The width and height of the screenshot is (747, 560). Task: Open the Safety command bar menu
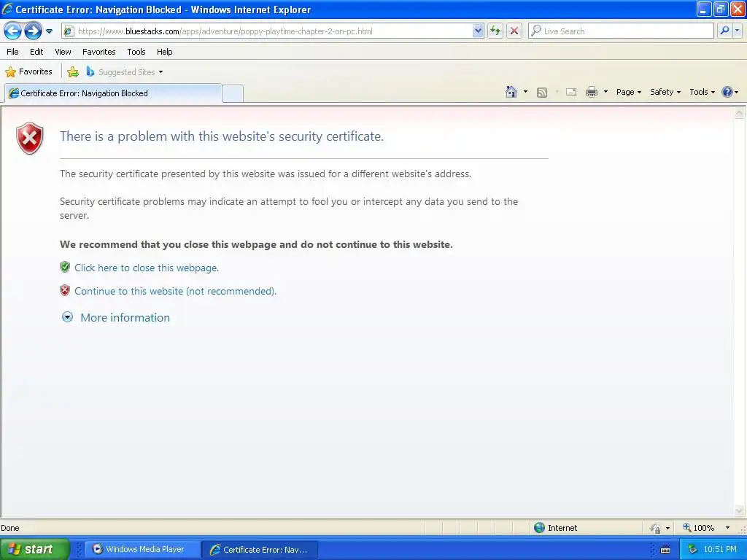(x=665, y=92)
